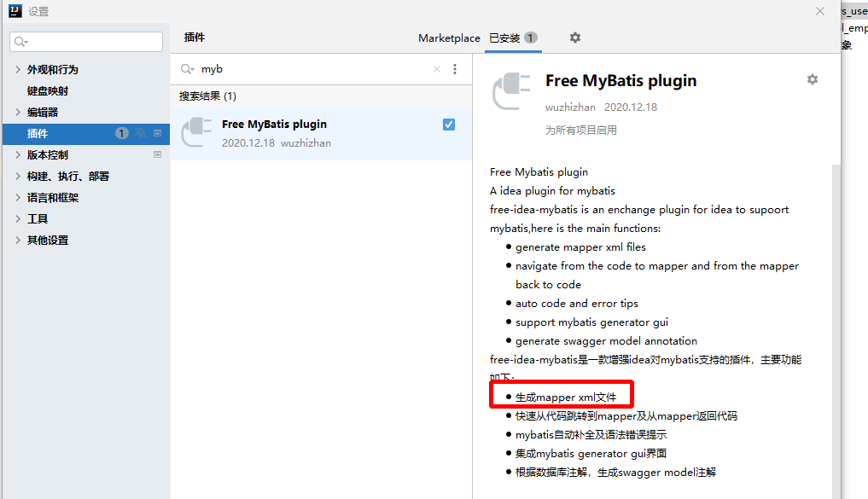The height and width of the screenshot is (499, 868).
Task: Click 'generate swagger model annotation' bullet
Action: [606, 341]
